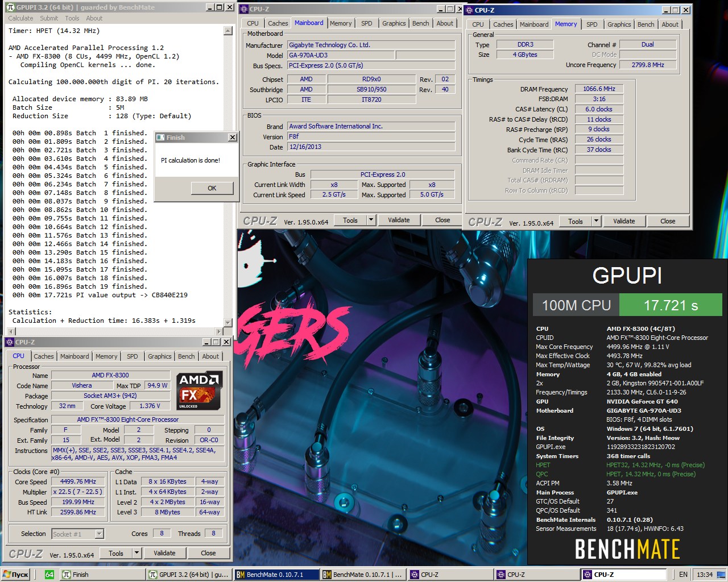Image resolution: width=728 pixels, height=582 pixels.
Task: Click Close button in bottom-left CPU-Z window
Action: tap(208, 553)
